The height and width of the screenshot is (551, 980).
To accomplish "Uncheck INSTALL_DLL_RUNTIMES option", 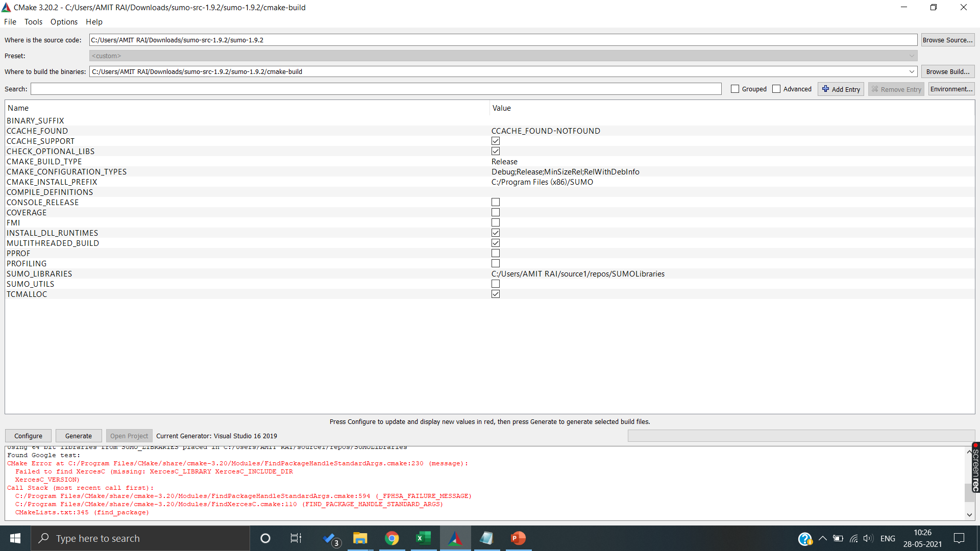I will [496, 233].
